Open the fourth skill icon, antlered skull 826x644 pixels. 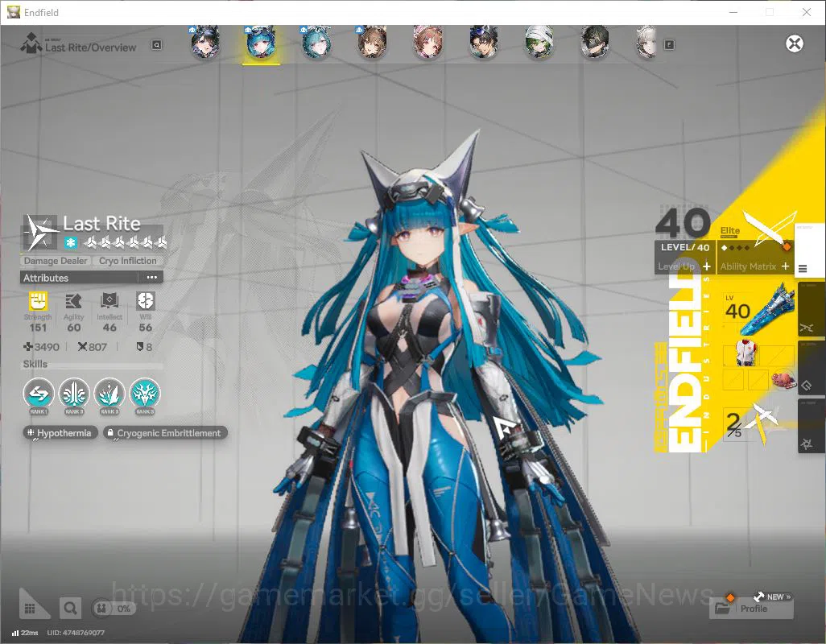[x=145, y=394]
